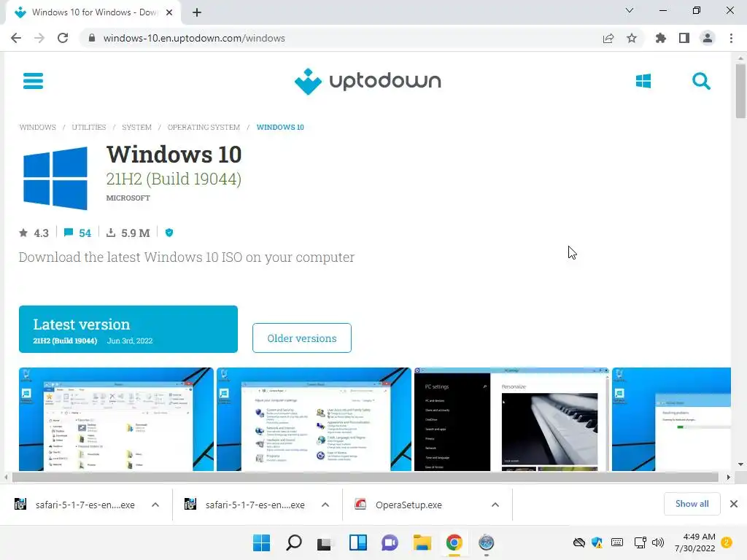The width and height of the screenshot is (747, 560).
Task: Open the tab search chevron
Action: point(630,10)
